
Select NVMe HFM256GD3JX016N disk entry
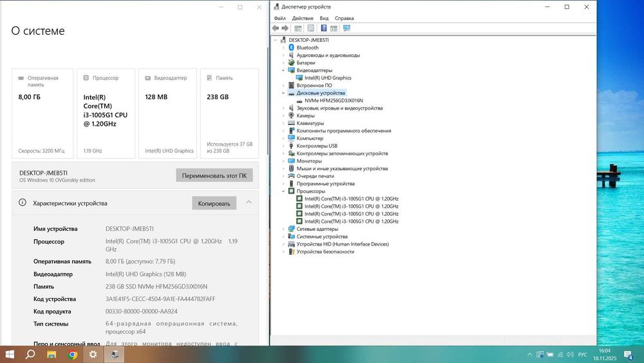(334, 101)
